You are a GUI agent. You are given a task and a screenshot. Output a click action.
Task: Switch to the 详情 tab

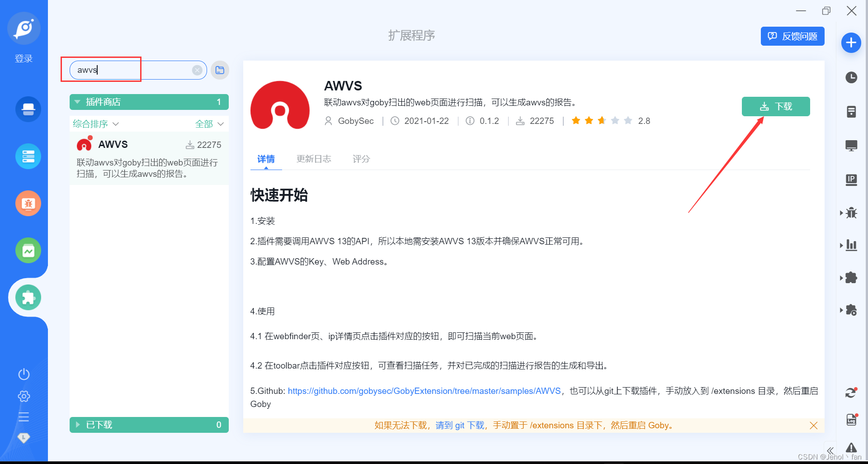click(x=266, y=159)
